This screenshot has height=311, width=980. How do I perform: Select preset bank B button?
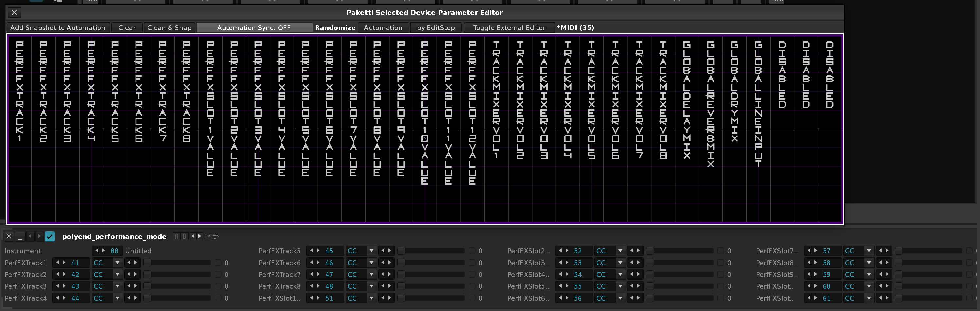[185, 236]
